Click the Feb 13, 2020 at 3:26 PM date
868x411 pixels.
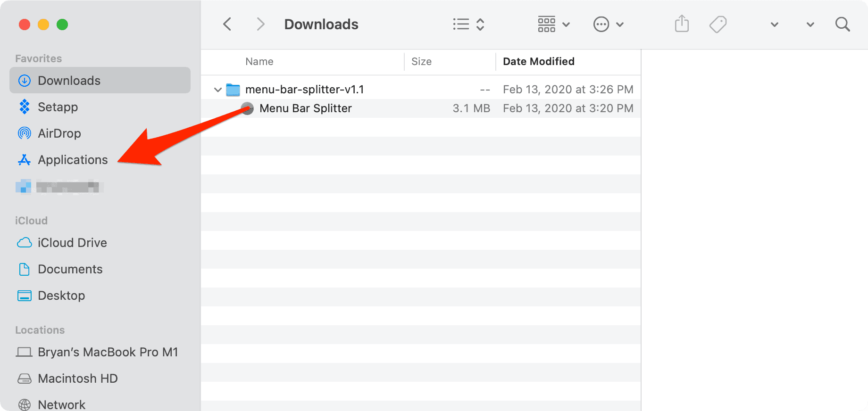coord(568,90)
